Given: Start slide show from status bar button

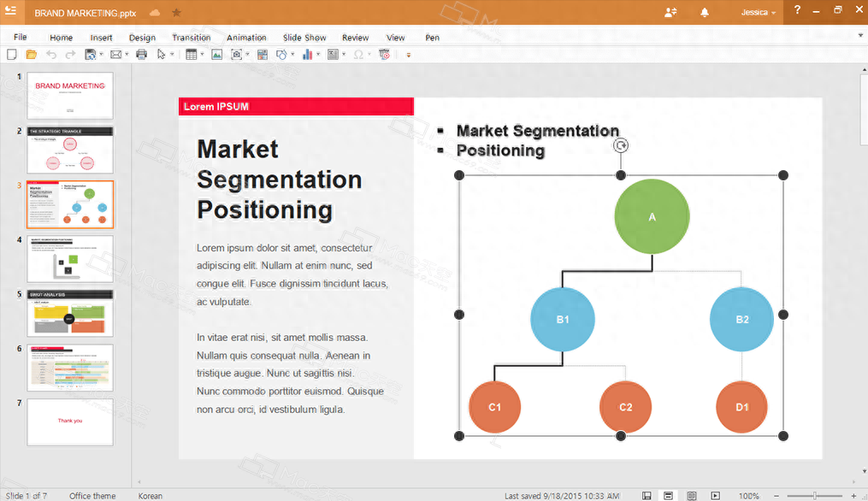Looking at the screenshot, I should [x=715, y=496].
